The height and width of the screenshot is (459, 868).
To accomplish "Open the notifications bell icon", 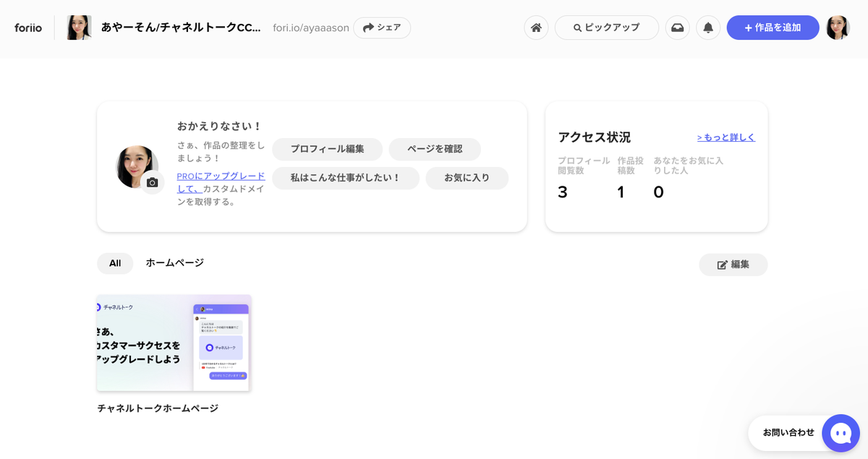I will tap(708, 27).
